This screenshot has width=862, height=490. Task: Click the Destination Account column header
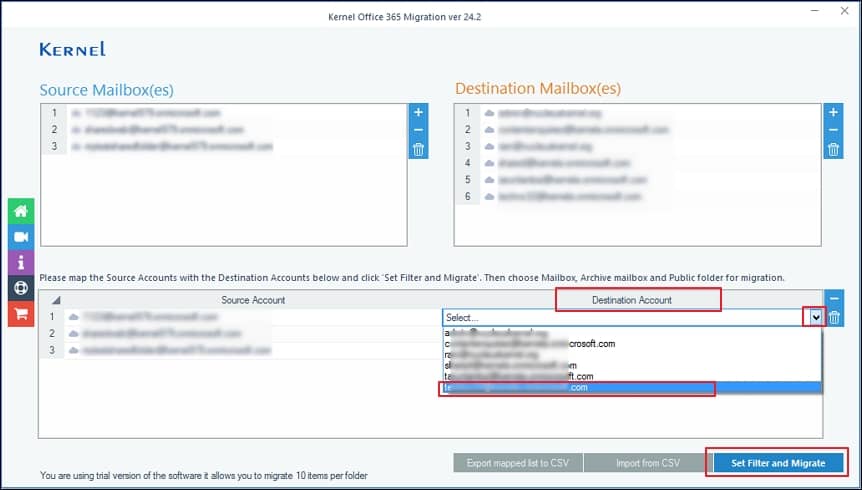pos(632,300)
